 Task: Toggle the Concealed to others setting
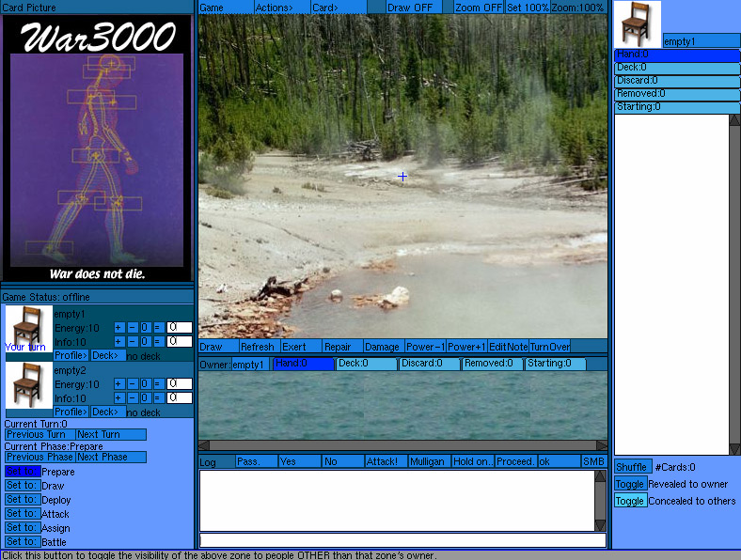coord(630,501)
